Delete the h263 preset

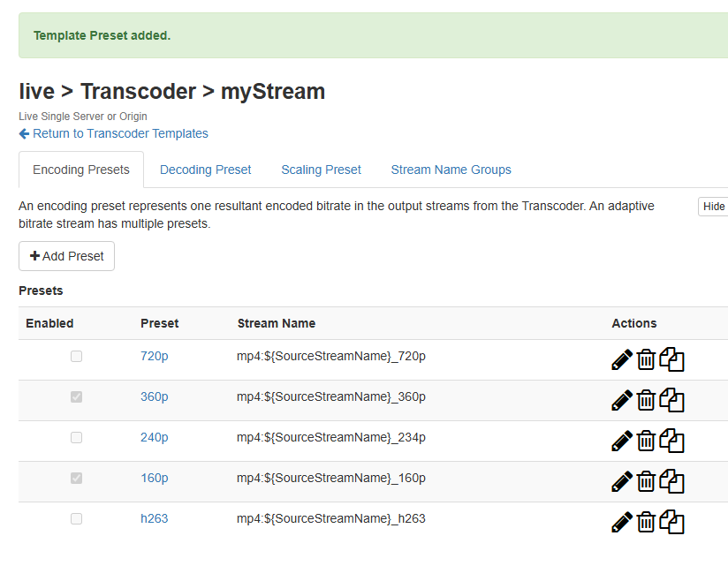[x=647, y=522]
